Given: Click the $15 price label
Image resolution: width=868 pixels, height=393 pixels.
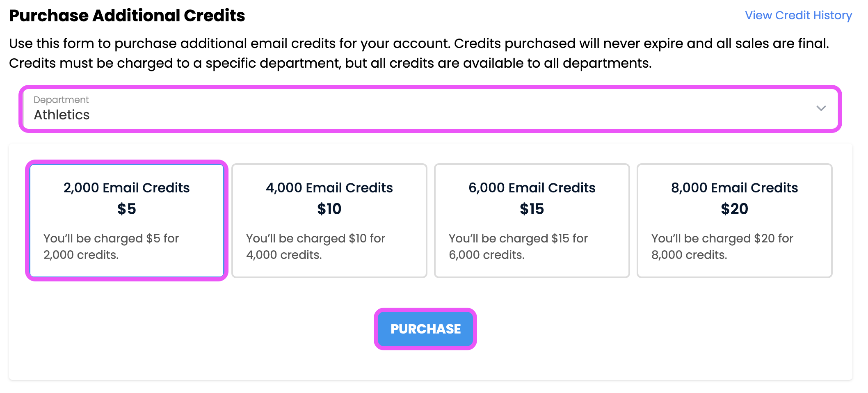Looking at the screenshot, I should pyautogui.click(x=532, y=209).
